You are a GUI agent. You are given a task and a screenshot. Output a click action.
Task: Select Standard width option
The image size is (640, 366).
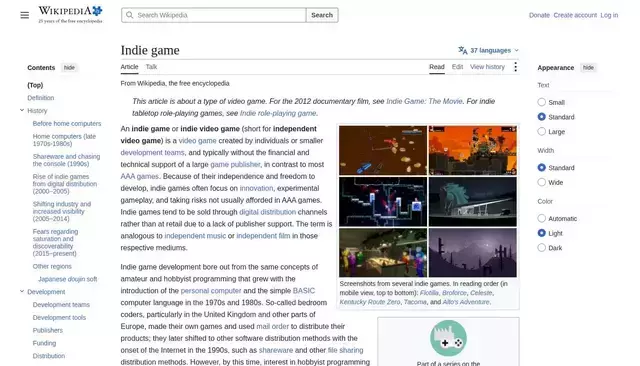541,167
